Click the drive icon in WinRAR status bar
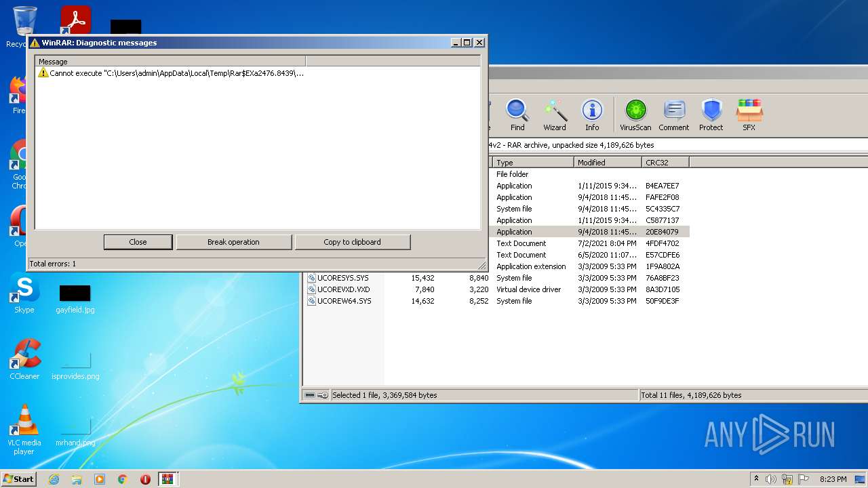 click(310, 395)
